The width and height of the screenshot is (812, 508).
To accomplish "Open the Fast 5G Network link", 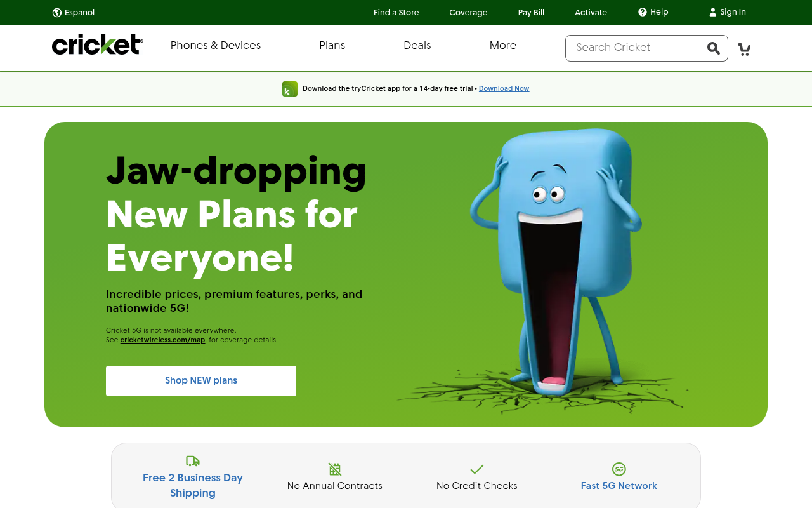I will tap(619, 486).
